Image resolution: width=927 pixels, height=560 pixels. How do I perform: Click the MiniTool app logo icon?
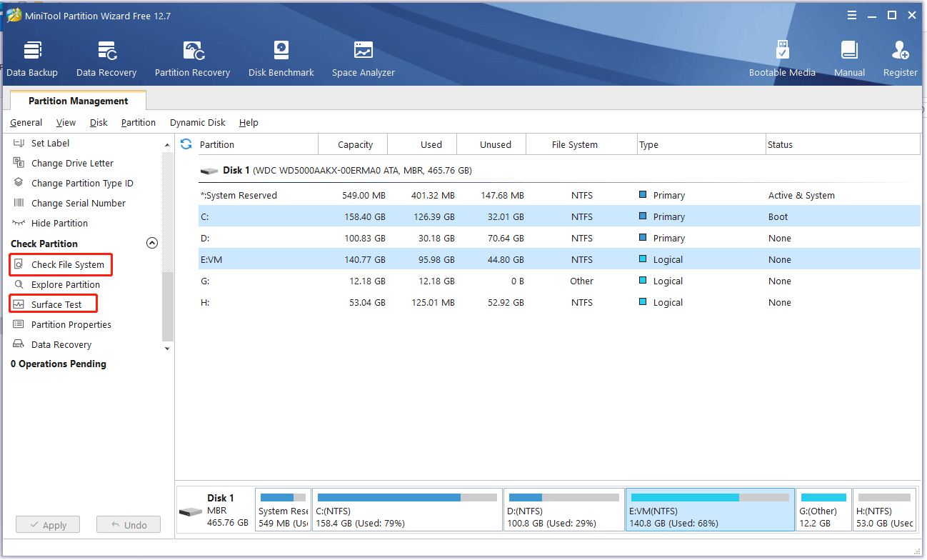tap(14, 15)
